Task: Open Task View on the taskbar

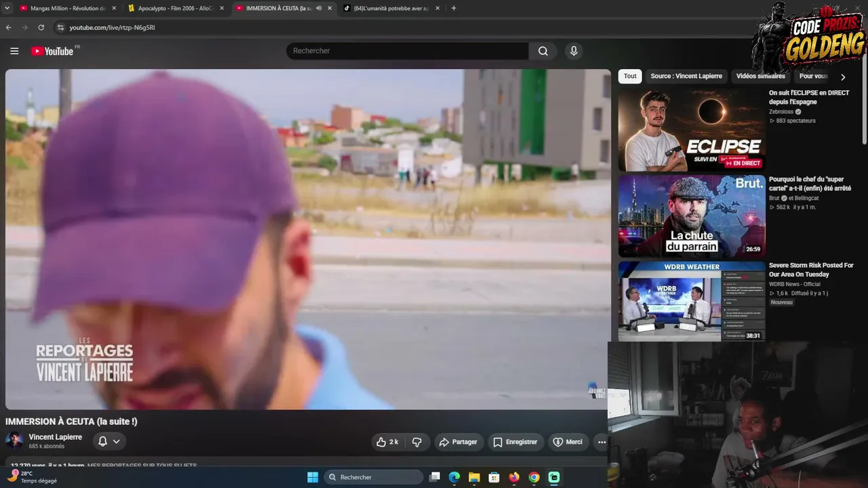Action: pyautogui.click(x=435, y=477)
